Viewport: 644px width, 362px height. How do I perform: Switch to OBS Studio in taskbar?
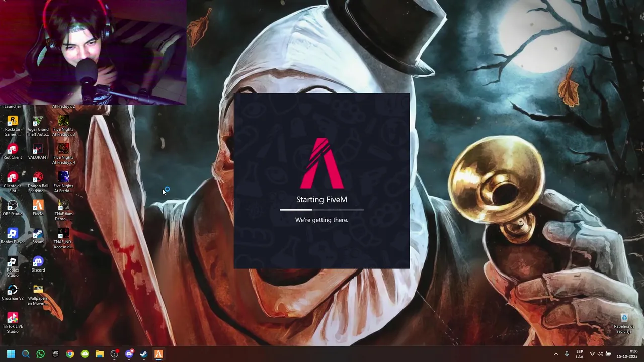(114, 354)
